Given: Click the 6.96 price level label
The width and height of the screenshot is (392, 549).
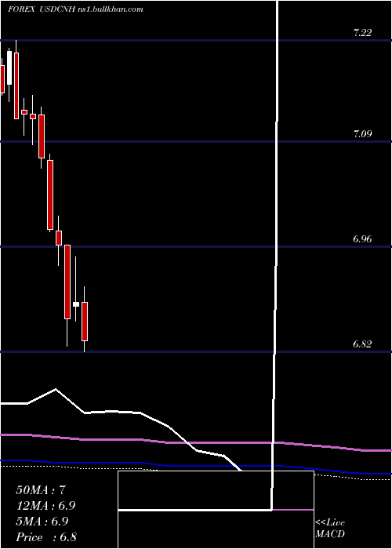Looking at the screenshot, I should (362, 239).
